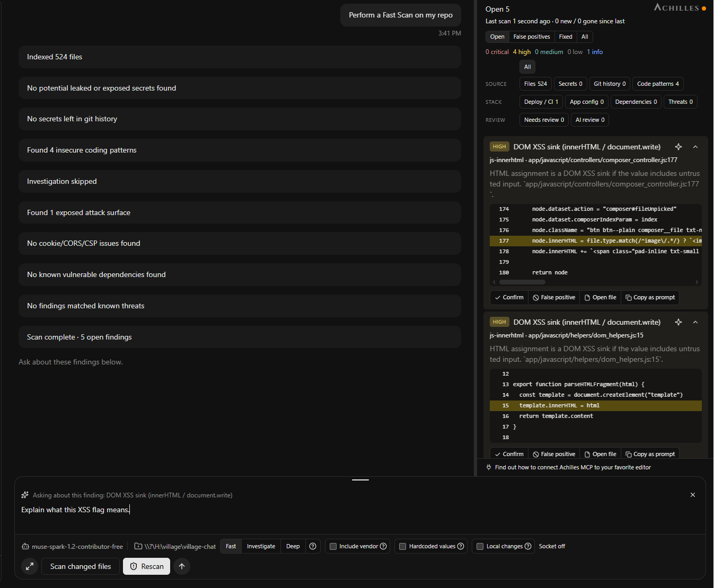Copy composer_controller.js finding as prompt
714x588 pixels.
point(650,297)
